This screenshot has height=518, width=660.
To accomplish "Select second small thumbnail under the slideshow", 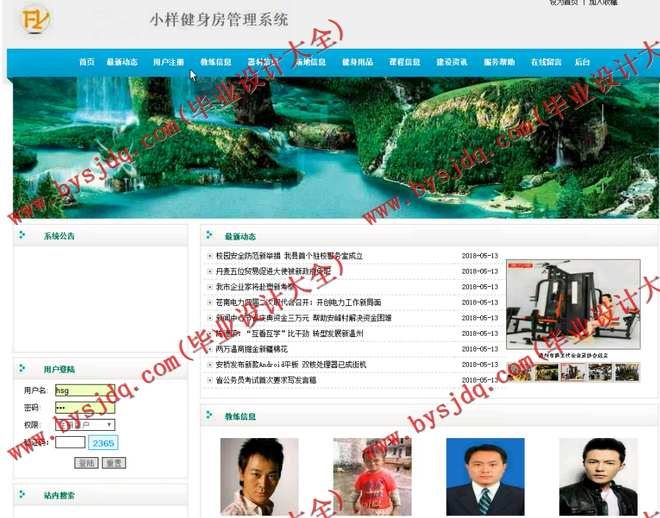I will (x=546, y=372).
